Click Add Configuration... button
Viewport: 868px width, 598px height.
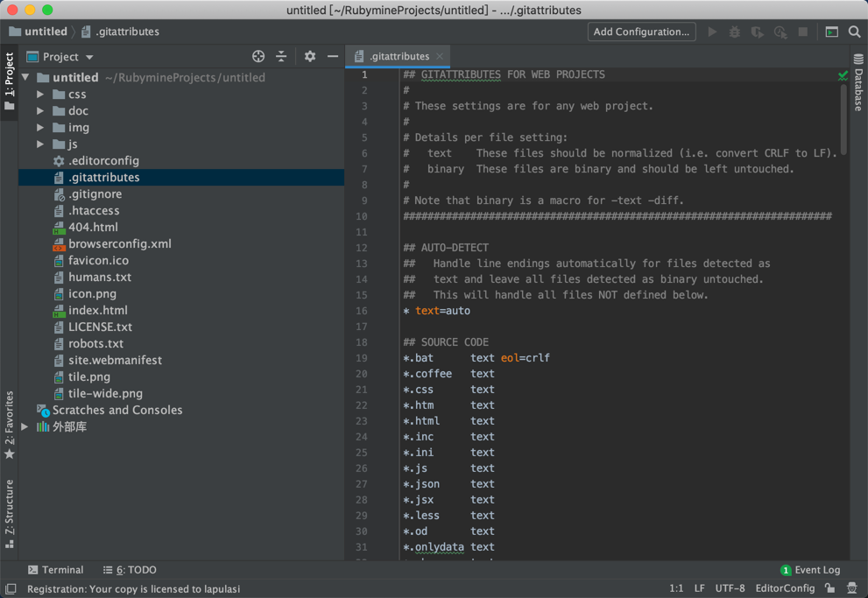tap(641, 32)
